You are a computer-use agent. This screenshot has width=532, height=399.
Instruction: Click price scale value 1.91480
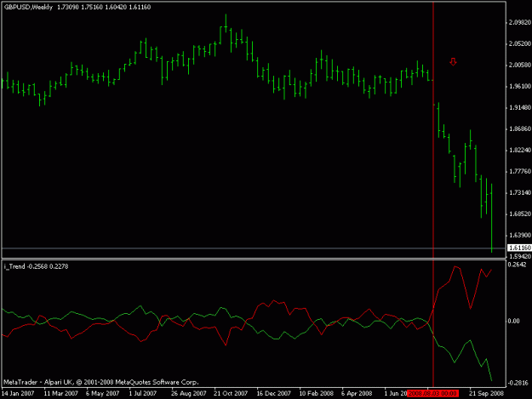click(x=520, y=107)
